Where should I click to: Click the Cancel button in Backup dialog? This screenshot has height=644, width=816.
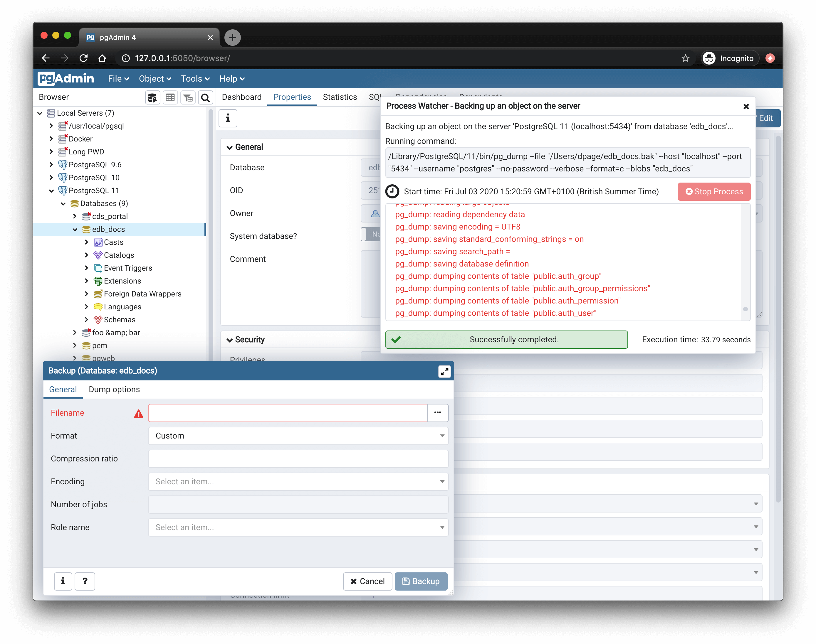point(367,581)
